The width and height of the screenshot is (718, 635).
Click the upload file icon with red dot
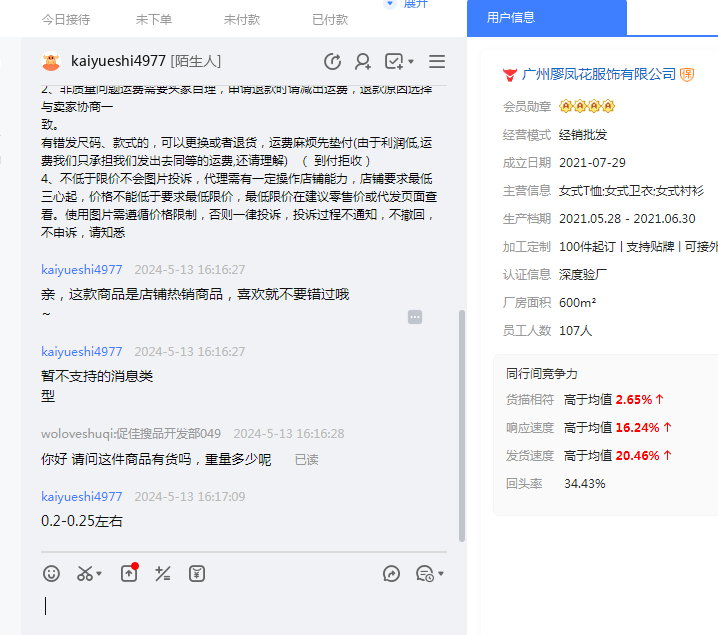pos(128,573)
